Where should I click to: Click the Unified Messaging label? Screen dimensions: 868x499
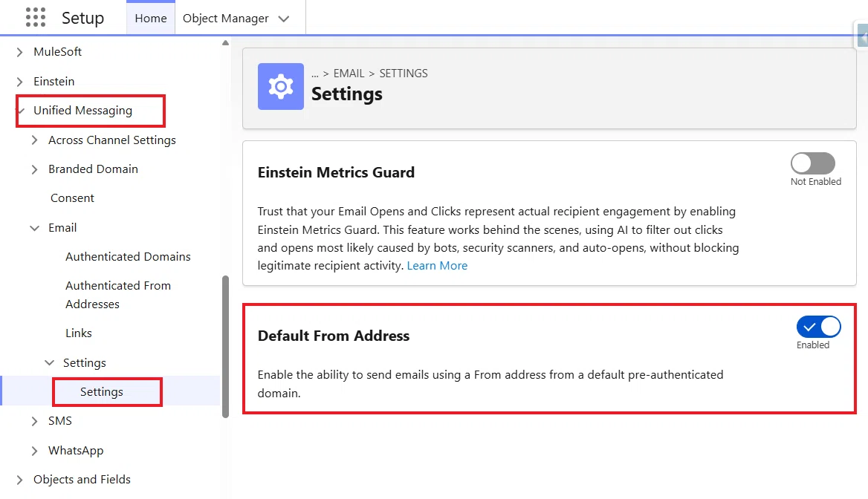83,110
